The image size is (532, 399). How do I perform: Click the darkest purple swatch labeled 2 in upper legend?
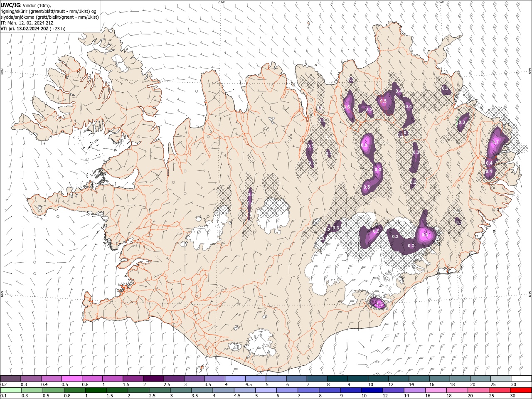[x=153, y=378]
